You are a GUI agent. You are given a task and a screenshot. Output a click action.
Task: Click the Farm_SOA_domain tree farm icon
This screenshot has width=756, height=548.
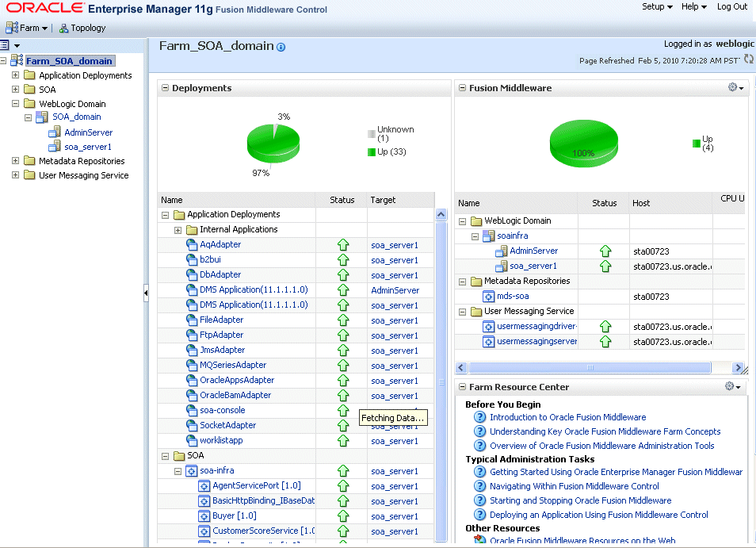pyautogui.click(x=17, y=60)
